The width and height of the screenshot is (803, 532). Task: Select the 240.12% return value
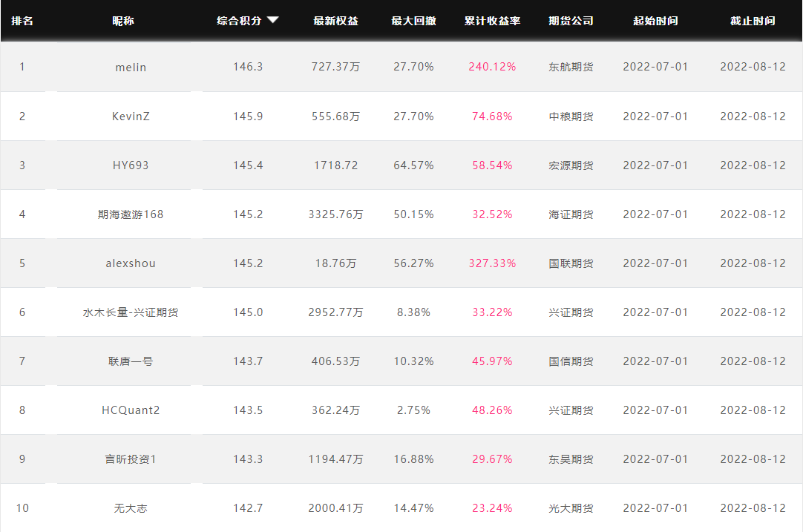click(492, 67)
